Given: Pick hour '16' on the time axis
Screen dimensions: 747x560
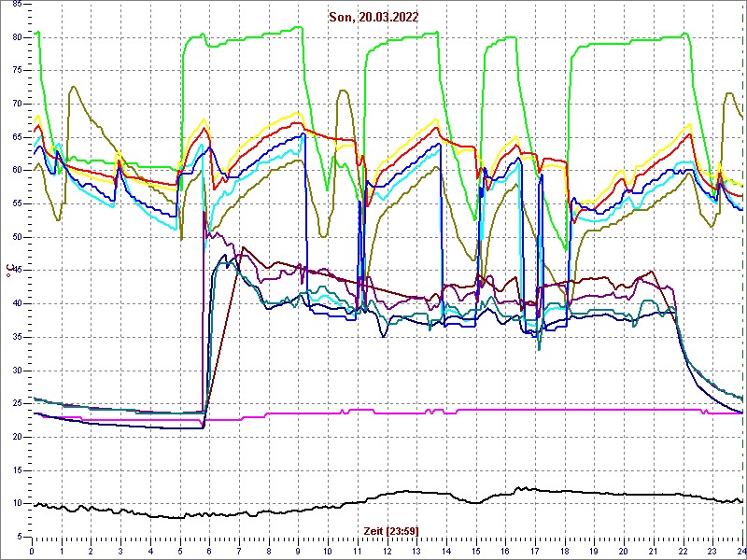Looking at the screenshot, I should 505,550.
